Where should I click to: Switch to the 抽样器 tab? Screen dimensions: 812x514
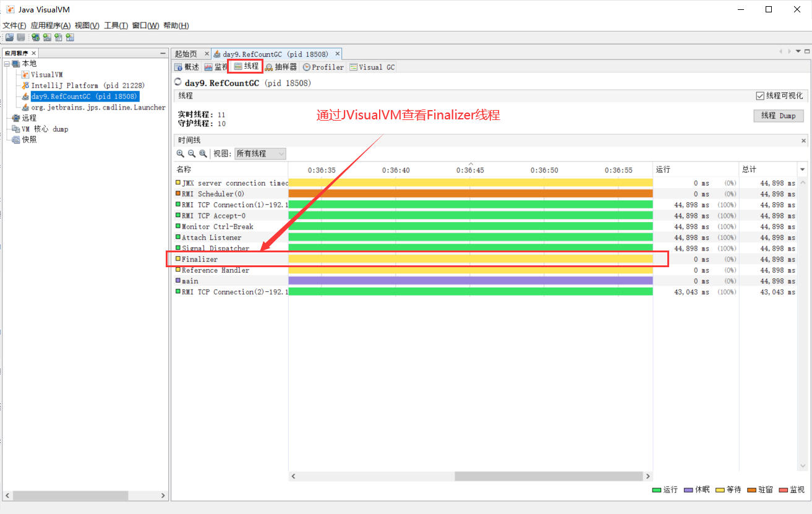pyautogui.click(x=281, y=67)
